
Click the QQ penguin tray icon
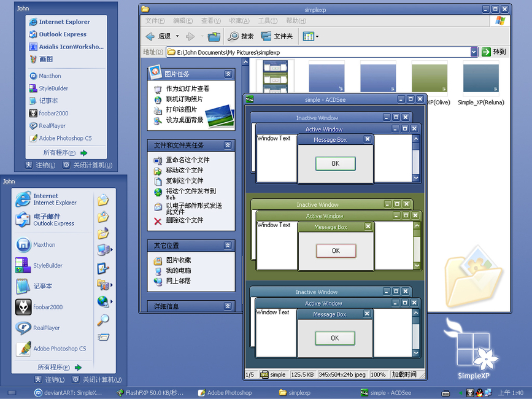(x=479, y=393)
